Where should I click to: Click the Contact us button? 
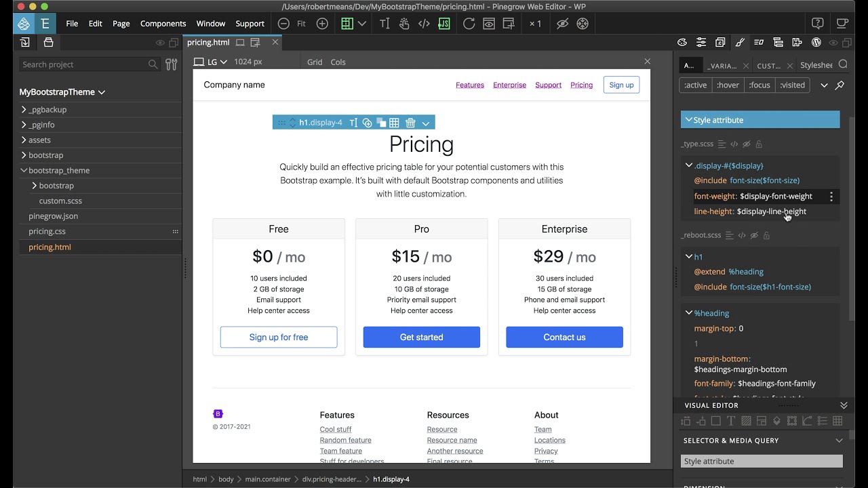click(564, 337)
